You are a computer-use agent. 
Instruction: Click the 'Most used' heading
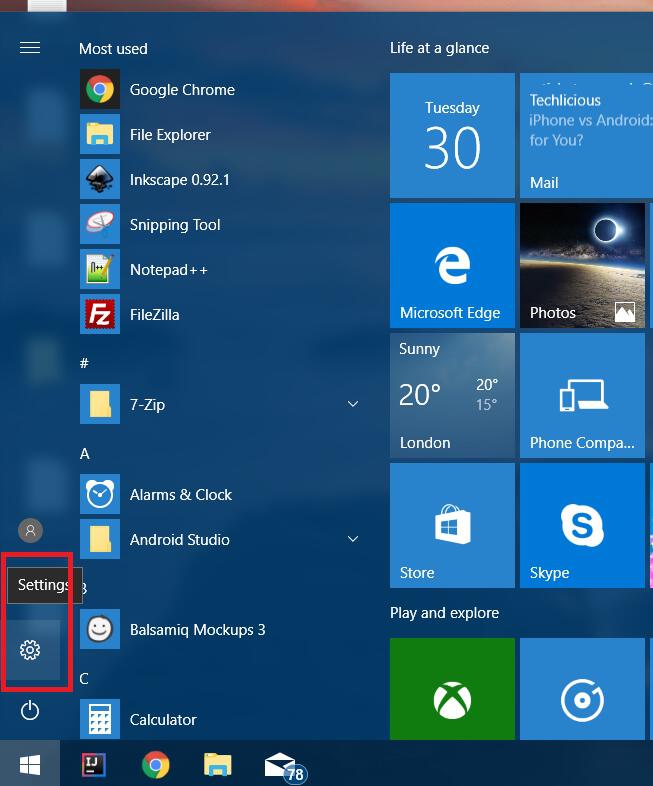click(113, 49)
